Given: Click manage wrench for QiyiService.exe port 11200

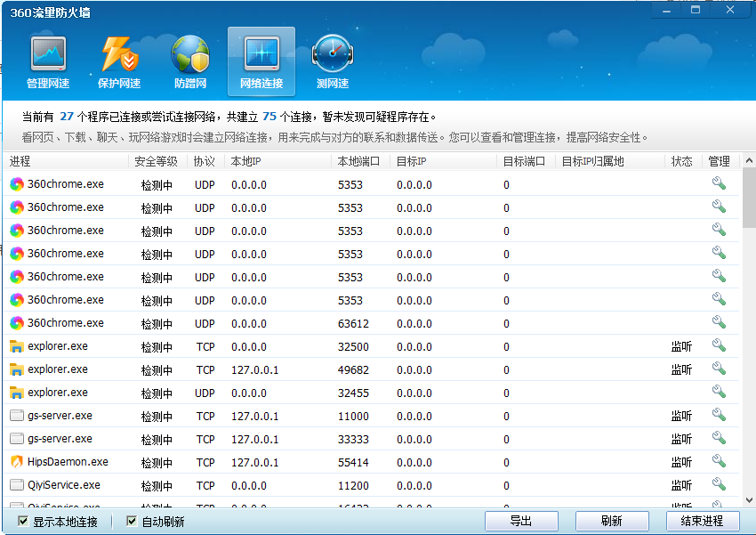Looking at the screenshot, I should click(719, 484).
